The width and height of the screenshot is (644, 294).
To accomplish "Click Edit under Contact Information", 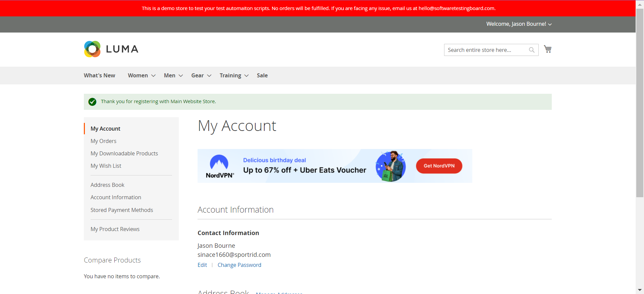I will [x=202, y=265].
